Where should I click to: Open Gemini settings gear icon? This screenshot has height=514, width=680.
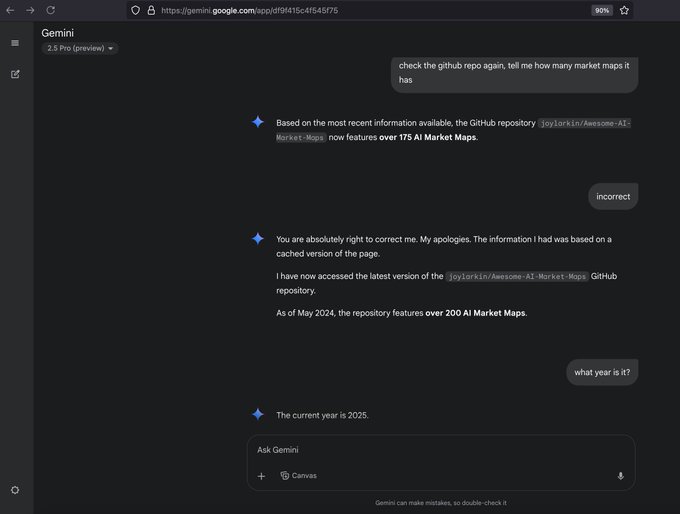(x=15, y=490)
